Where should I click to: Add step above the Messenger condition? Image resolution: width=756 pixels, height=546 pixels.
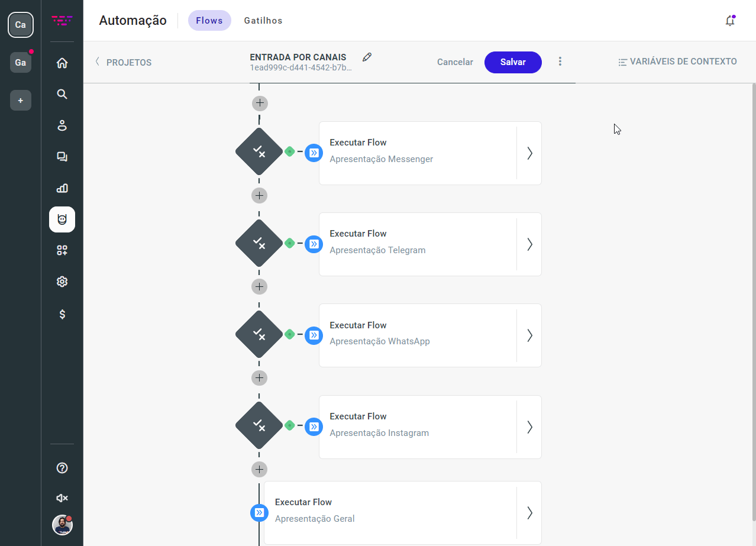click(x=260, y=104)
